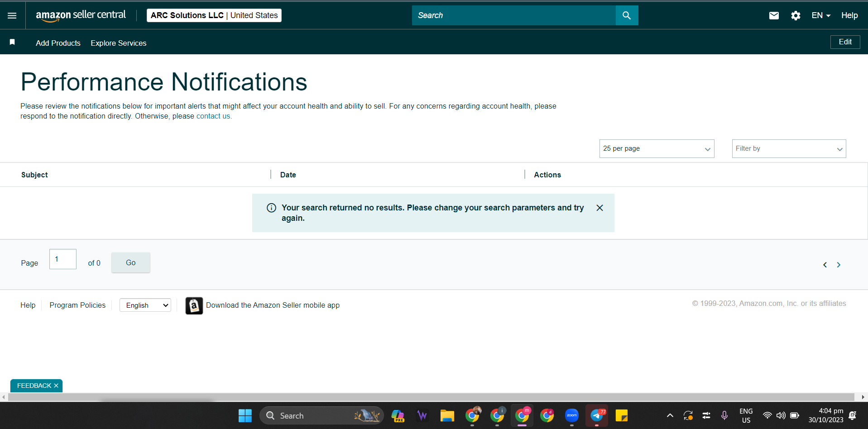This screenshot has height=429, width=868.
Task: Click the info icon in the alert
Action: click(271, 208)
